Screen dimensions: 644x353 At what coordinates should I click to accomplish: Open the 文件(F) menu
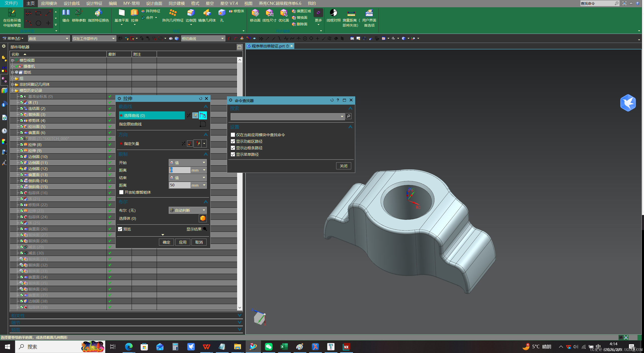11,3
